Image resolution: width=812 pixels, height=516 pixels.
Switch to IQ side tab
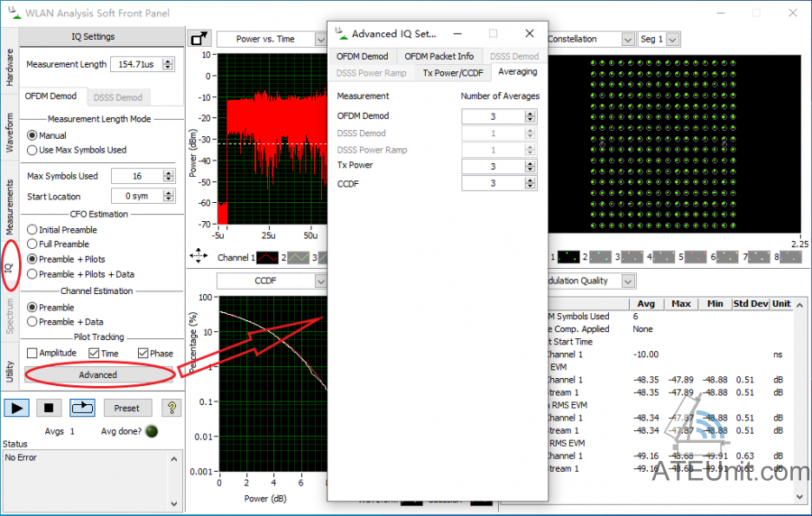coord(9,268)
